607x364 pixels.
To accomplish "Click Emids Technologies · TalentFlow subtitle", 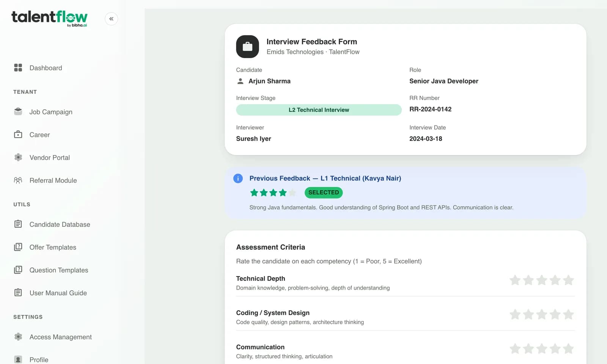I will [x=313, y=52].
